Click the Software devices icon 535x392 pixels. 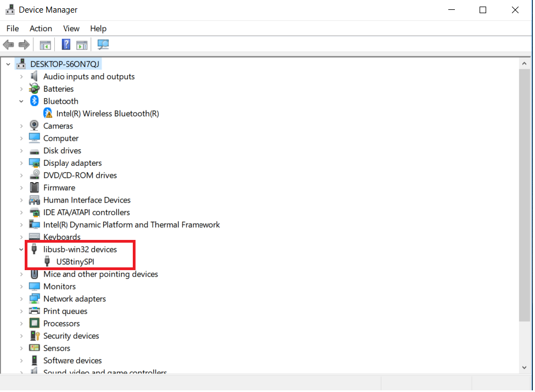(x=34, y=360)
